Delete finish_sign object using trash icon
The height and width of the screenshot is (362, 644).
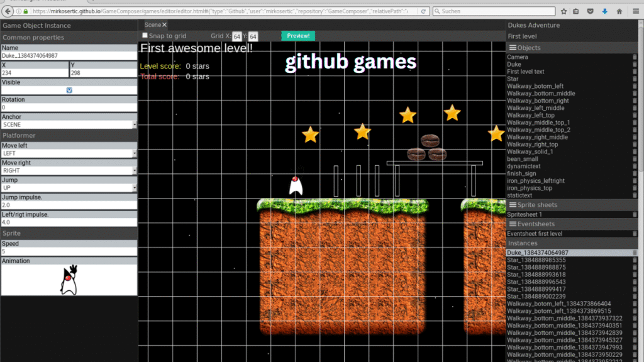[635, 173]
